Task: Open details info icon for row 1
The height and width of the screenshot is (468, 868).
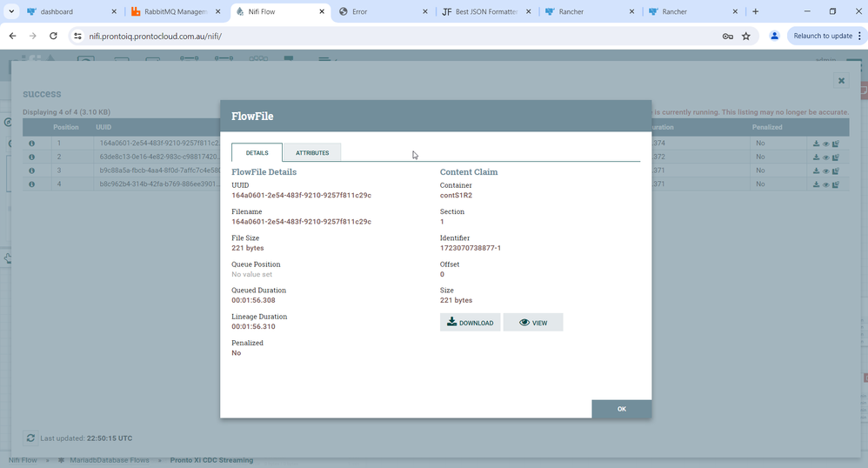Action: 31,144
